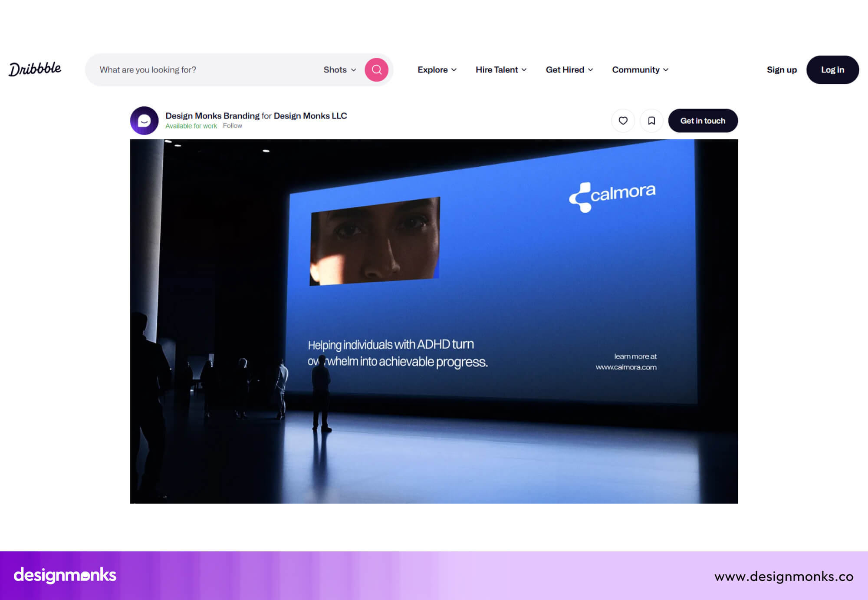Click the 'Available for work' status text
Screen dimensions: 868x600
191,126
